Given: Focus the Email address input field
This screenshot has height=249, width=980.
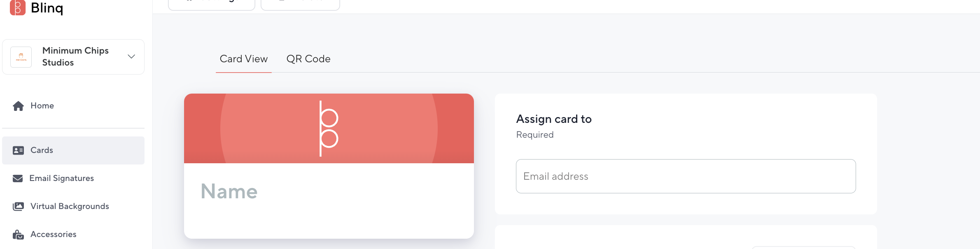Looking at the screenshot, I should 686,176.
